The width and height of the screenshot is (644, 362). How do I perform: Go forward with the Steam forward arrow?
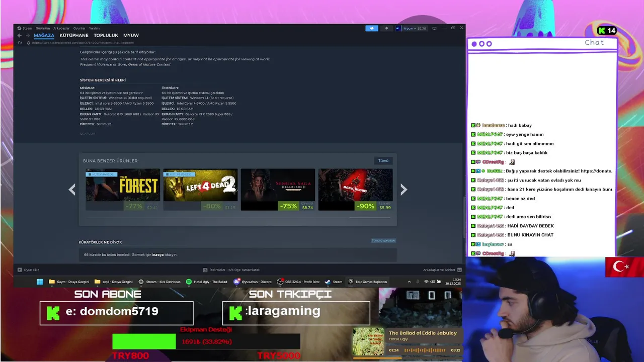click(x=28, y=35)
